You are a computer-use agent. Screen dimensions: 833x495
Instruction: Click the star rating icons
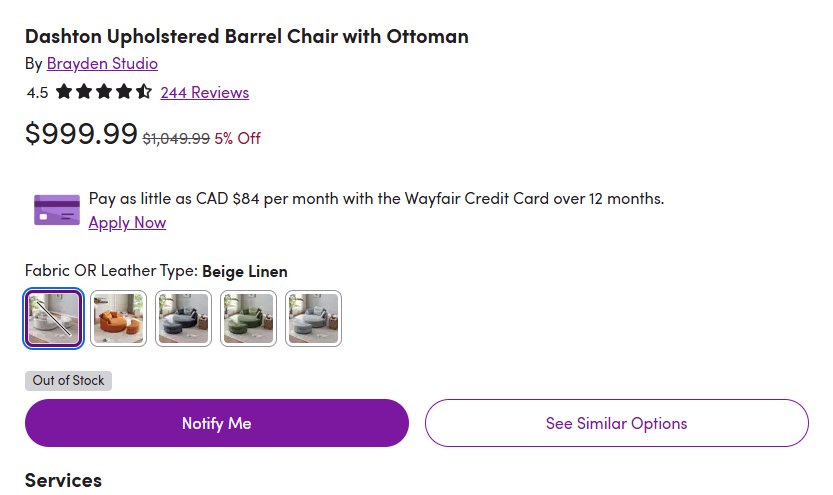tap(104, 92)
